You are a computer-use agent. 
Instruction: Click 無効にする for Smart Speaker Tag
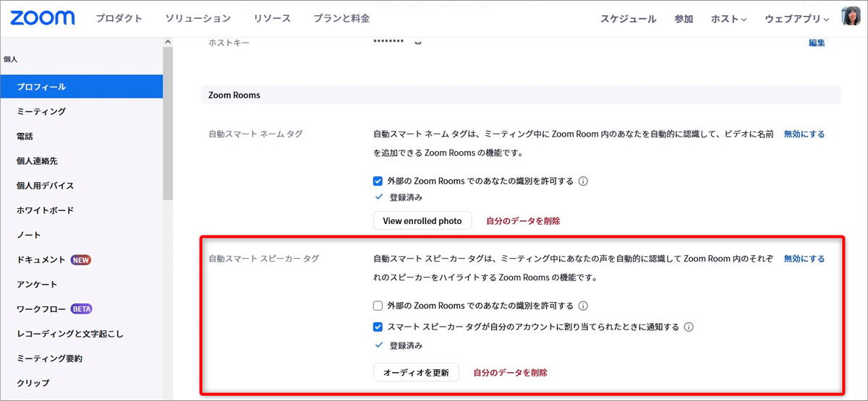pyautogui.click(x=804, y=259)
